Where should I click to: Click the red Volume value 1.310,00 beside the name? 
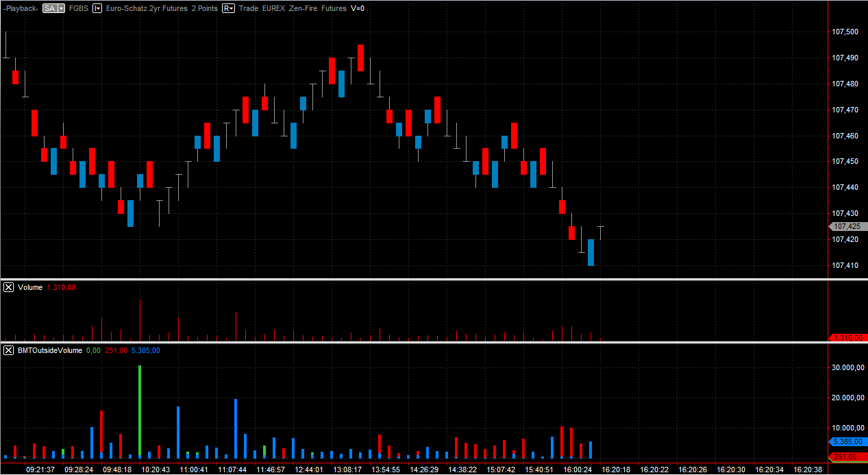click(x=61, y=287)
